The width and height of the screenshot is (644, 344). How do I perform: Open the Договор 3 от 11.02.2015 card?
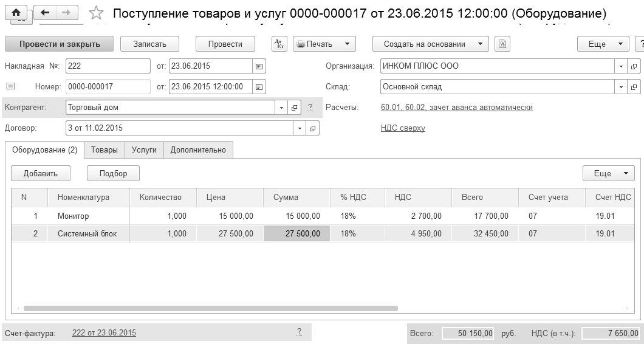click(312, 128)
